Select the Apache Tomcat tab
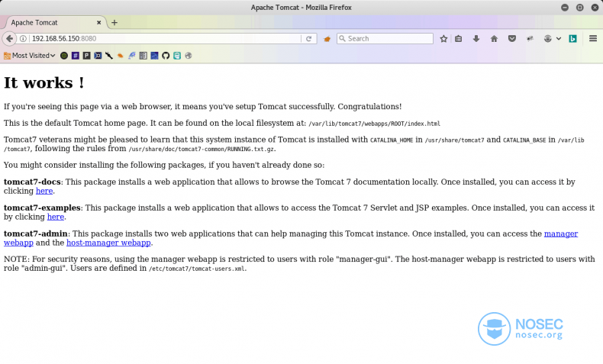Image resolution: width=603 pixels, height=364 pixels. pyautogui.click(x=54, y=23)
